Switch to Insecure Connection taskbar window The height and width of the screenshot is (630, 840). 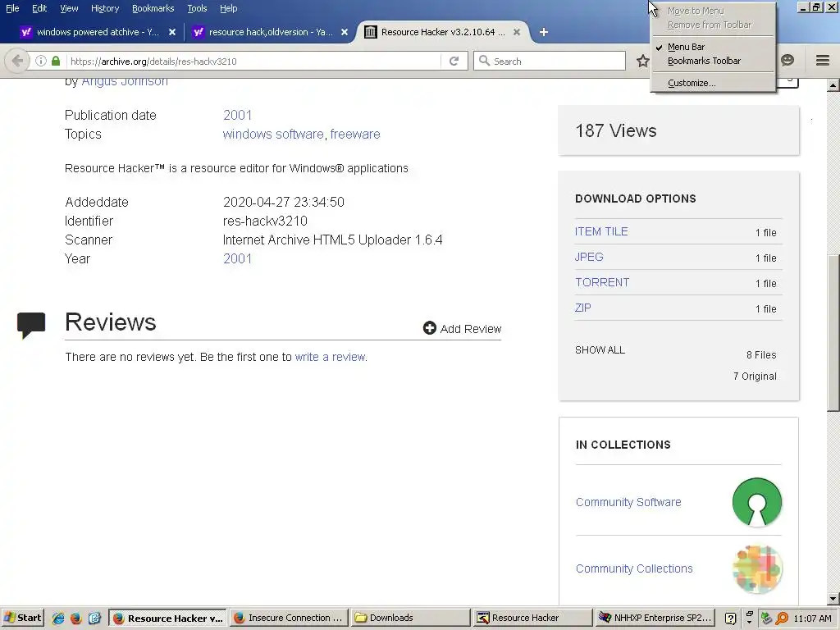pyautogui.click(x=290, y=619)
